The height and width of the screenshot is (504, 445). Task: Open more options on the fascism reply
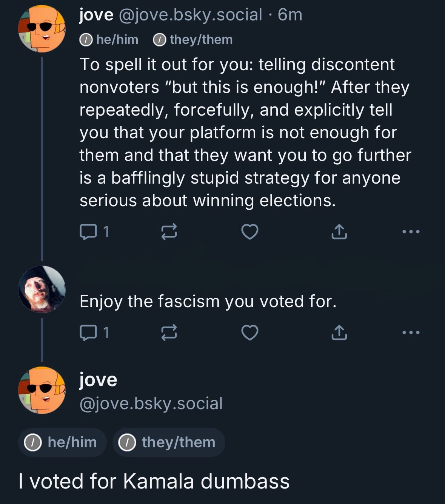point(411,332)
